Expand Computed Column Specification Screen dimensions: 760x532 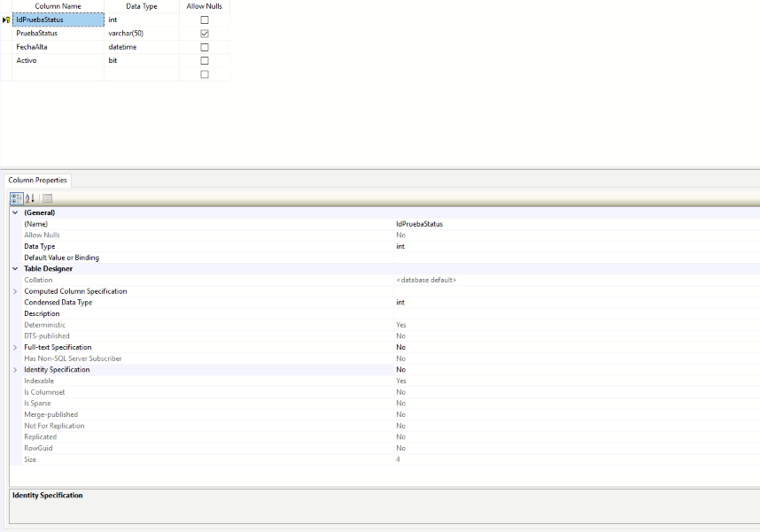tap(15, 291)
